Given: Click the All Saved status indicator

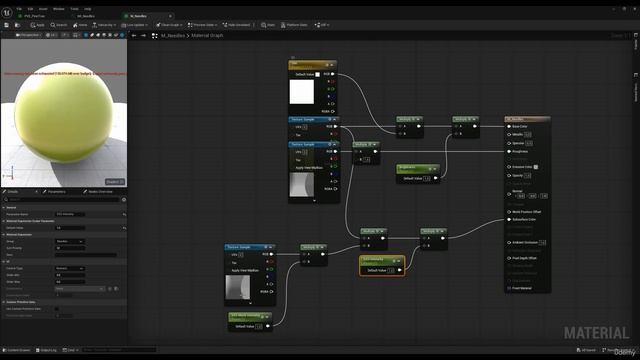Looking at the screenshot, I should (x=587, y=350).
